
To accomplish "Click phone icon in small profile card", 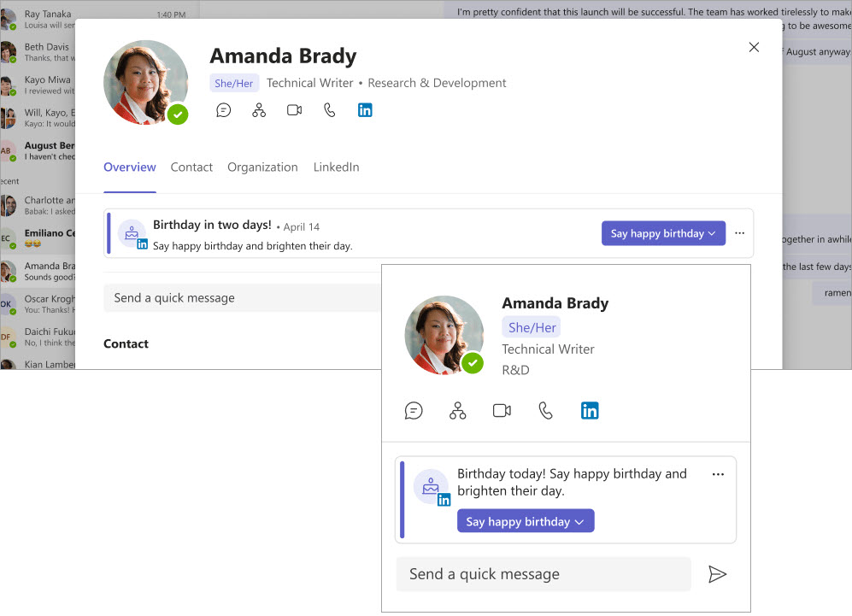I will tap(545, 411).
